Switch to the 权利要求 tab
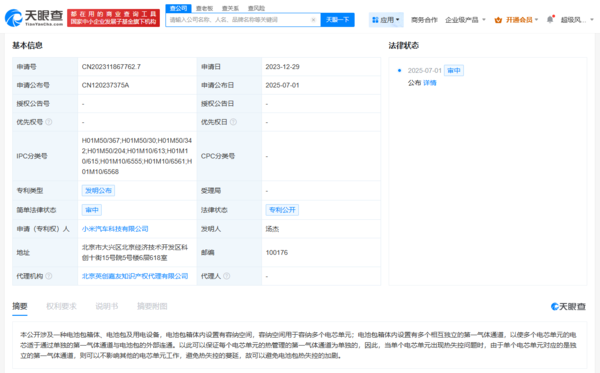 point(61,306)
